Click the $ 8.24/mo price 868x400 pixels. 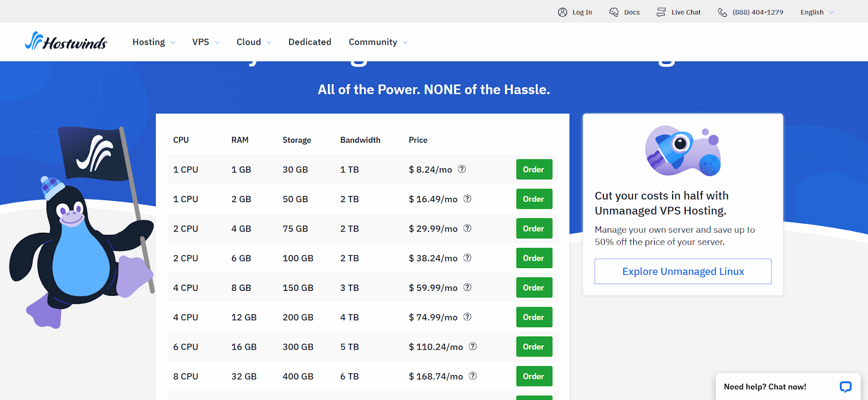tap(430, 169)
